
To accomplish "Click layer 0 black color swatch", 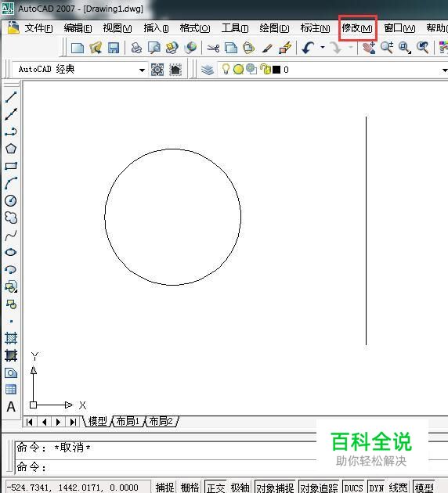I will pyautogui.click(x=276, y=70).
